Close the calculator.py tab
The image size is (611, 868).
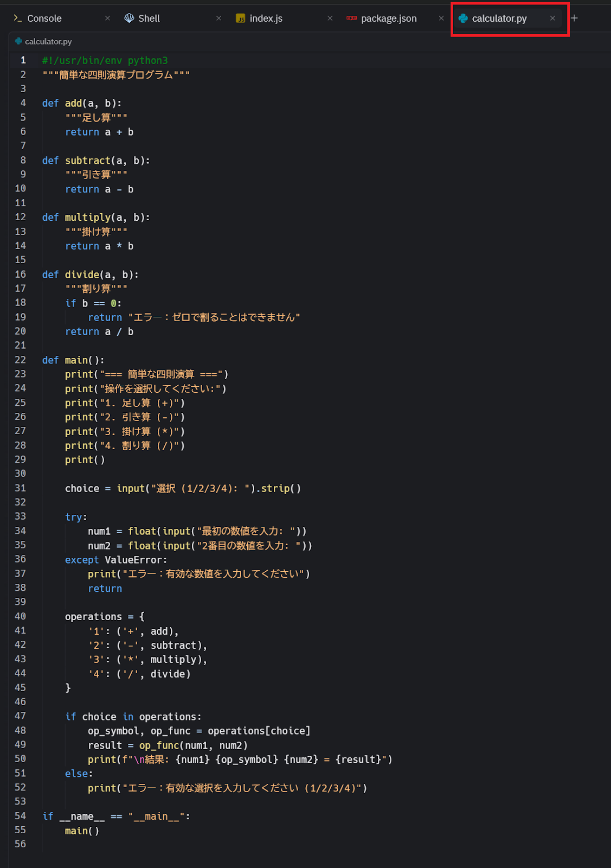pos(552,18)
